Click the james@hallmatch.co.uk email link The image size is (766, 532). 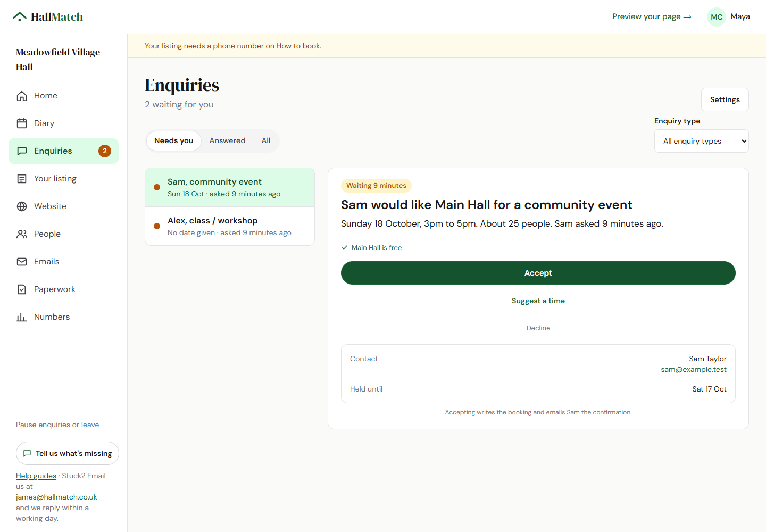[x=56, y=497]
